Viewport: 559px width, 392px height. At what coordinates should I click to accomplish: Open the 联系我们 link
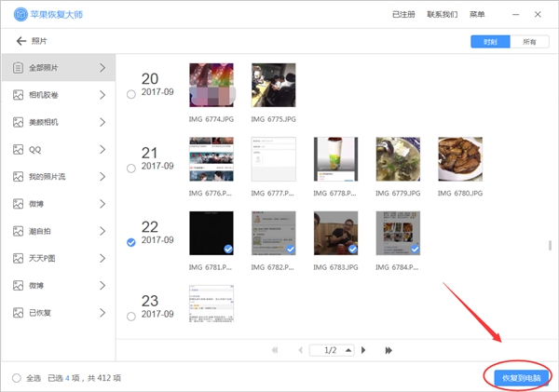pos(442,15)
